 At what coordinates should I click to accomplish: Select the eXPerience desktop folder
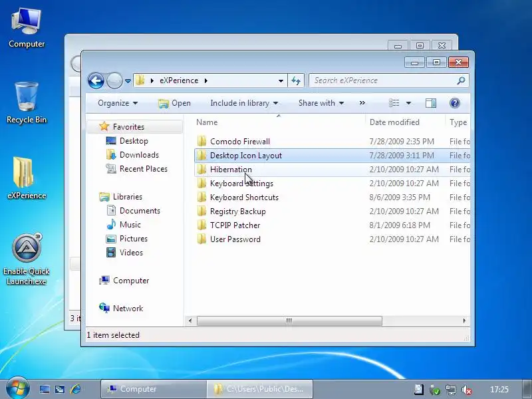(x=27, y=178)
